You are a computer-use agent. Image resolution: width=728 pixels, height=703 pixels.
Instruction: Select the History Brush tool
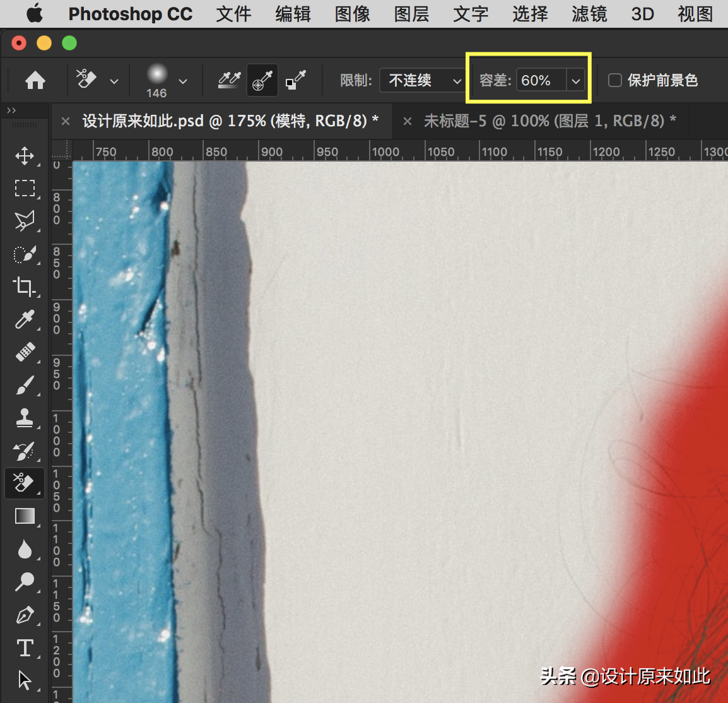25,451
